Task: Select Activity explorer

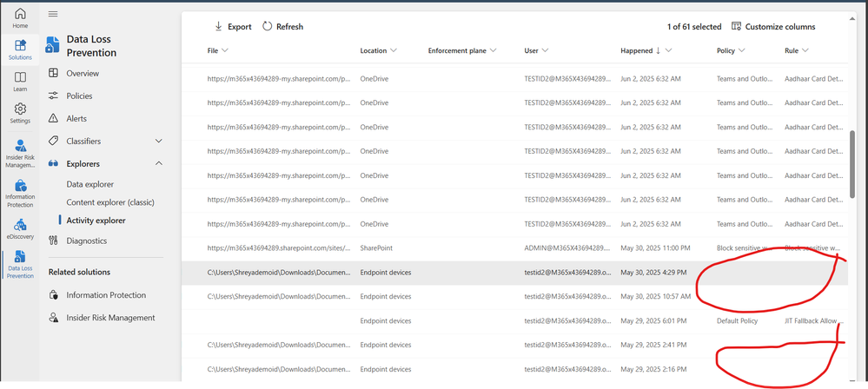Action: pyautogui.click(x=96, y=221)
